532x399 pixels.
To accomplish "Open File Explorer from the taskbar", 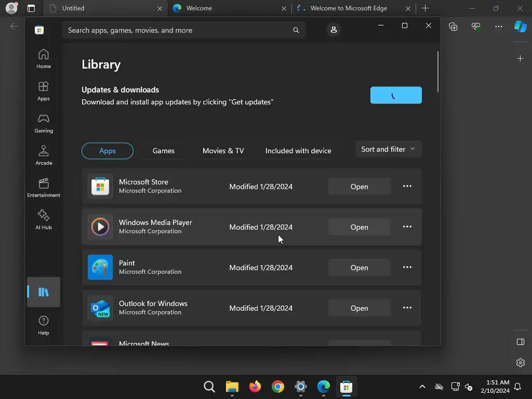I will point(232,387).
